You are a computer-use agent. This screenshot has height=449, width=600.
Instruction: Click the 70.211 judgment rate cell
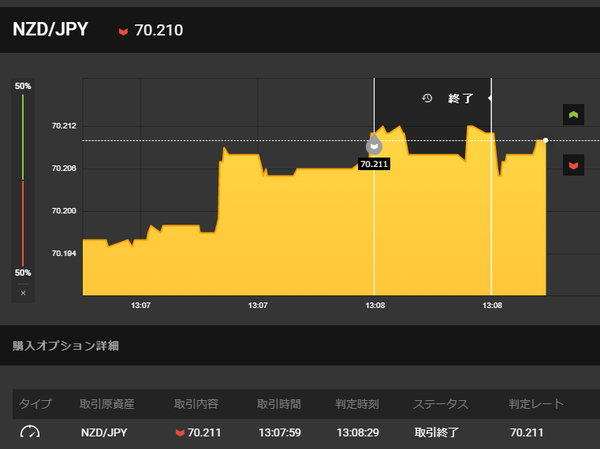tap(527, 433)
